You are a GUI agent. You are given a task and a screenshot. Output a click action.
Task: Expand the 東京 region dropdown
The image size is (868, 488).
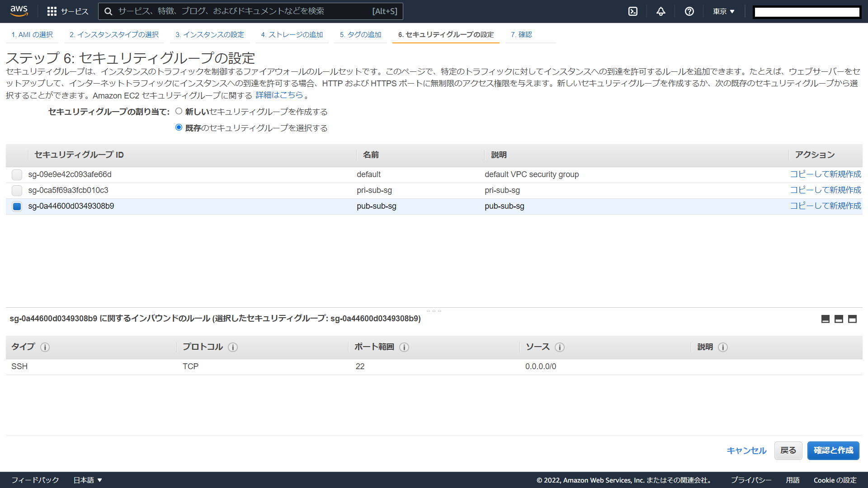pyautogui.click(x=723, y=11)
